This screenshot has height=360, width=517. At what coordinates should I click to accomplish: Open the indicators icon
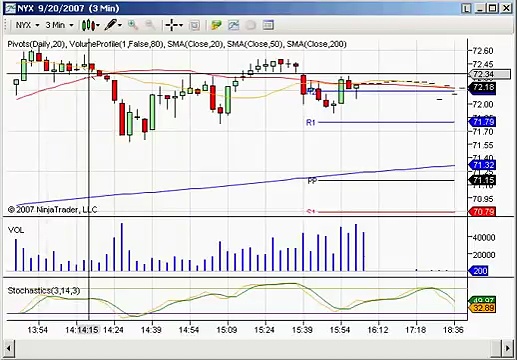click(x=234, y=25)
